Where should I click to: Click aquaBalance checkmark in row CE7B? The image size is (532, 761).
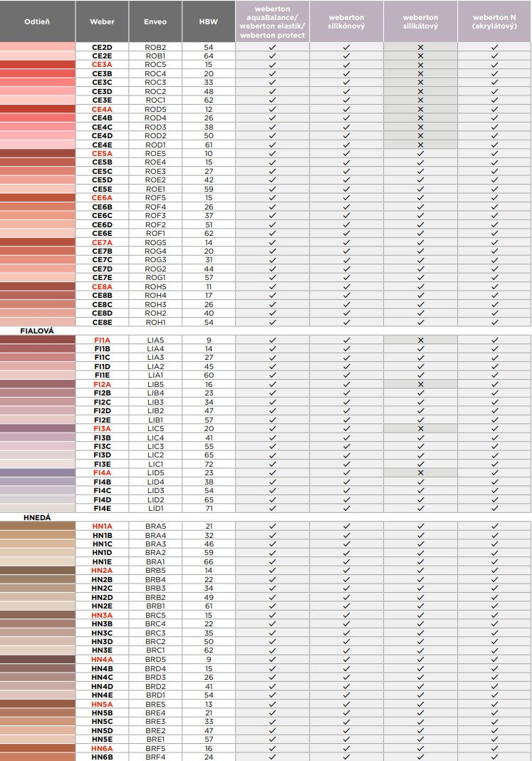click(273, 251)
